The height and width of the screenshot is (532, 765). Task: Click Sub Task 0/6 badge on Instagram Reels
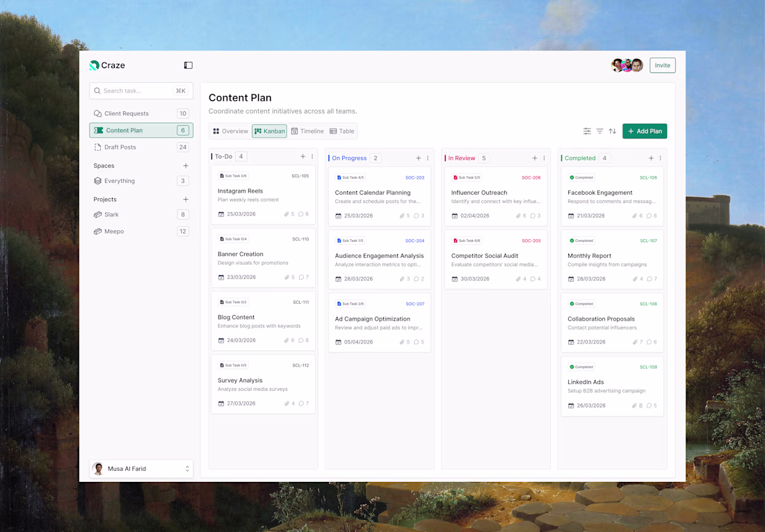pyautogui.click(x=233, y=176)
